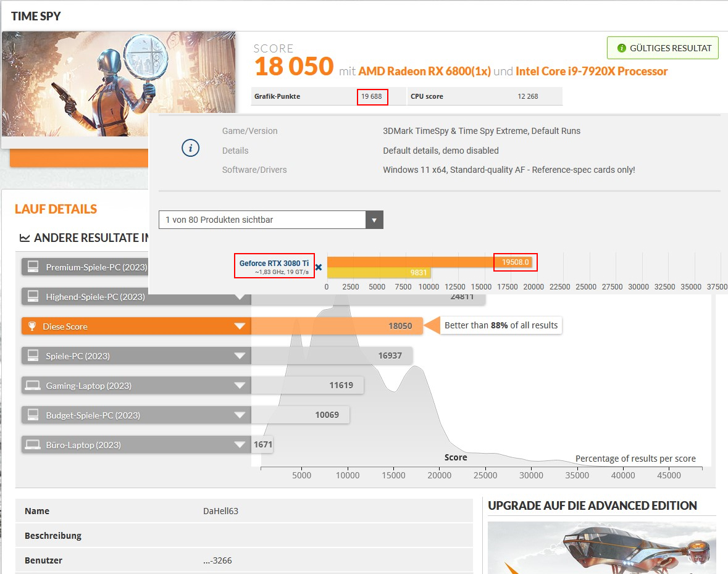Click the desktop icon on Budget-Spiele-PC row
The height and width of the screenshot is (574, 728).
33,415
